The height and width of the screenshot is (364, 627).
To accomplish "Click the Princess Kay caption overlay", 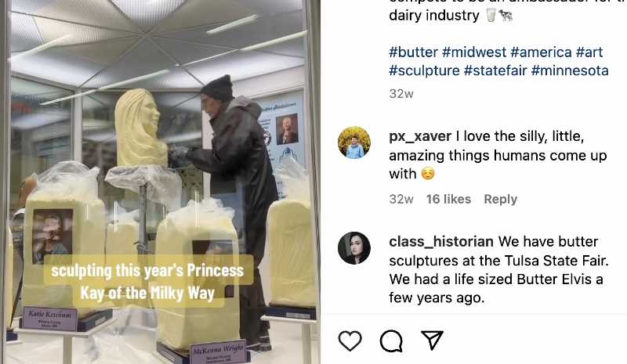I will (x=147, y=281).
